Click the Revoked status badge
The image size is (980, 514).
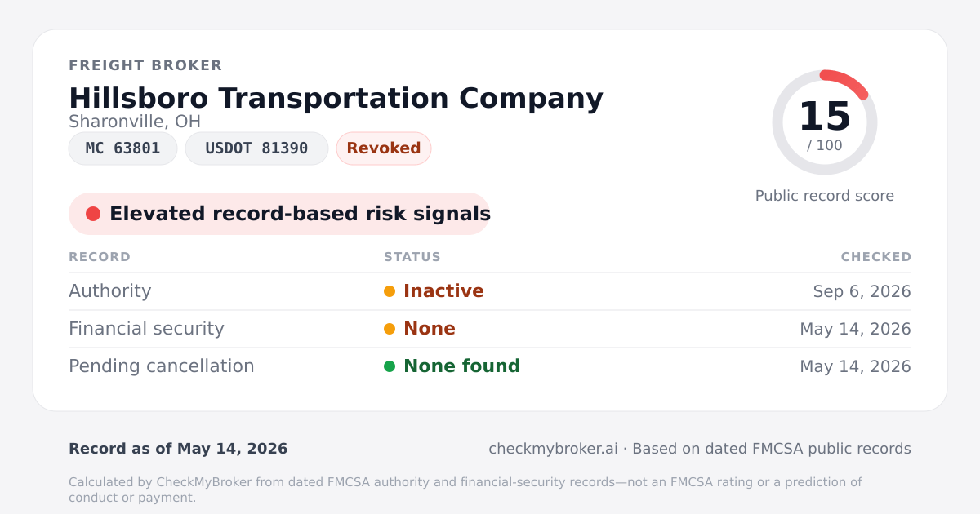pyautogui.click(x=384, y=148)
